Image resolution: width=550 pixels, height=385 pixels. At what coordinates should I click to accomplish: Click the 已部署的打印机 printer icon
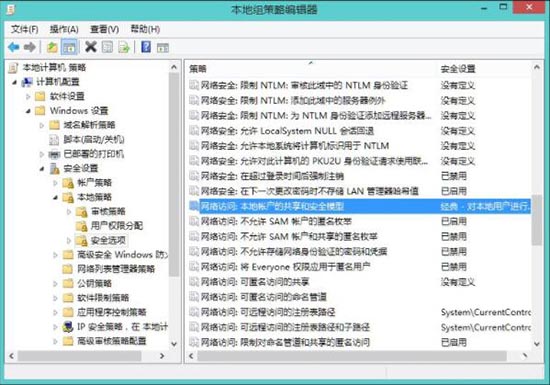(x=54, y=154)
